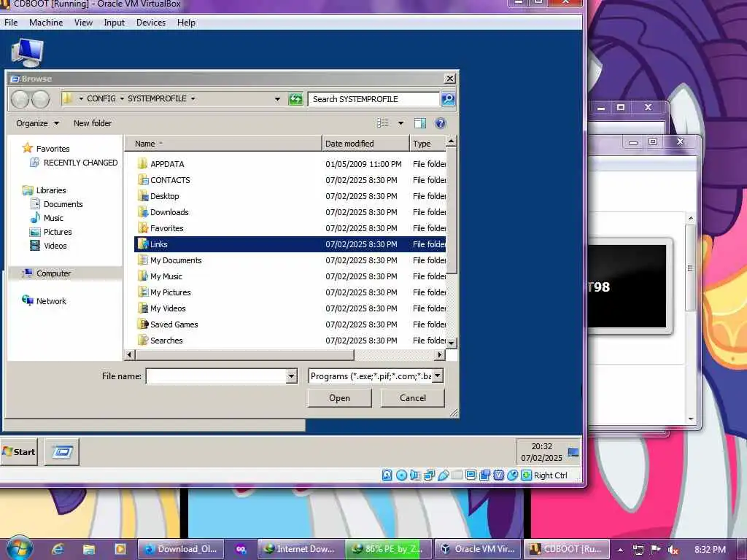This screenshot has width=747, height=560.
Task: Expand the Organize dropdown
Action: click(x=38, y=123)
